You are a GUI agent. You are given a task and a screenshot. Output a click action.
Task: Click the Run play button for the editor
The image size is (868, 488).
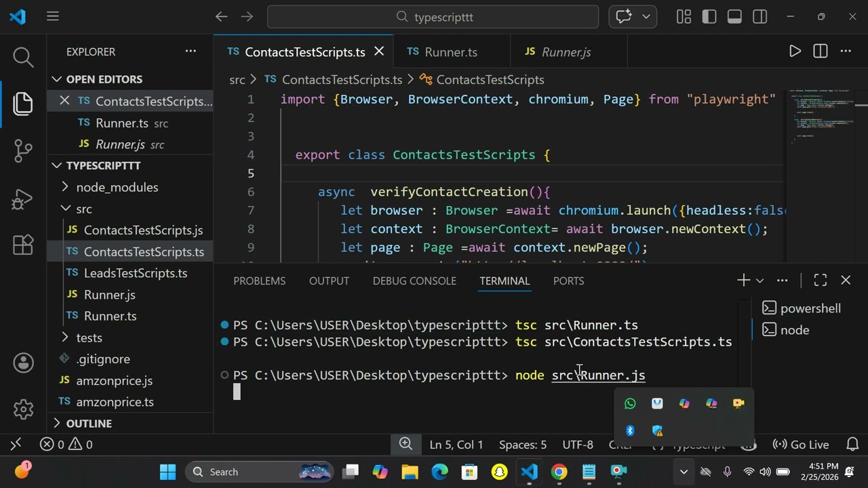pyautogui.click(x=795, y=52)
